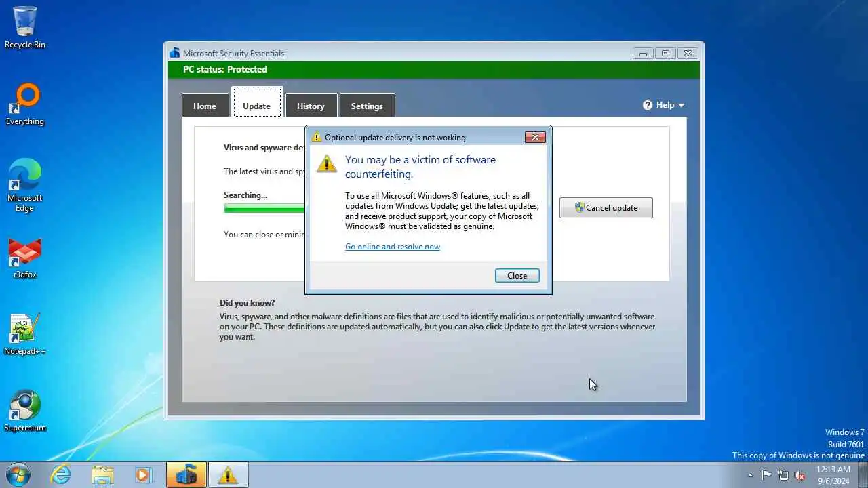Click Security Essentials title bar icon

[175, 54]
